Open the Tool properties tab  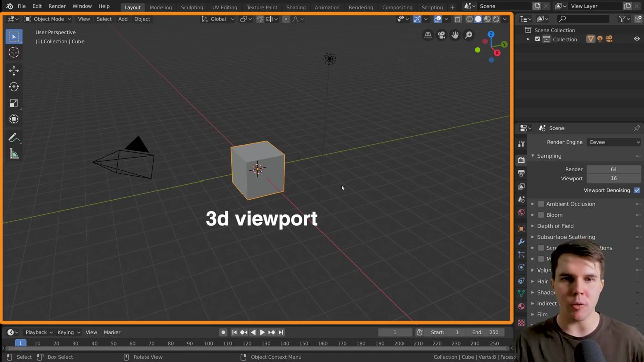coord(521,144)
